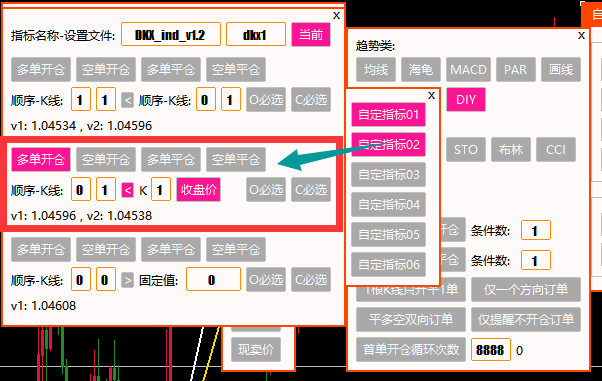This screenshot has width=602, height=381.
Task: Click first 顺序-K线 field in top row
Action: (81, 99)
